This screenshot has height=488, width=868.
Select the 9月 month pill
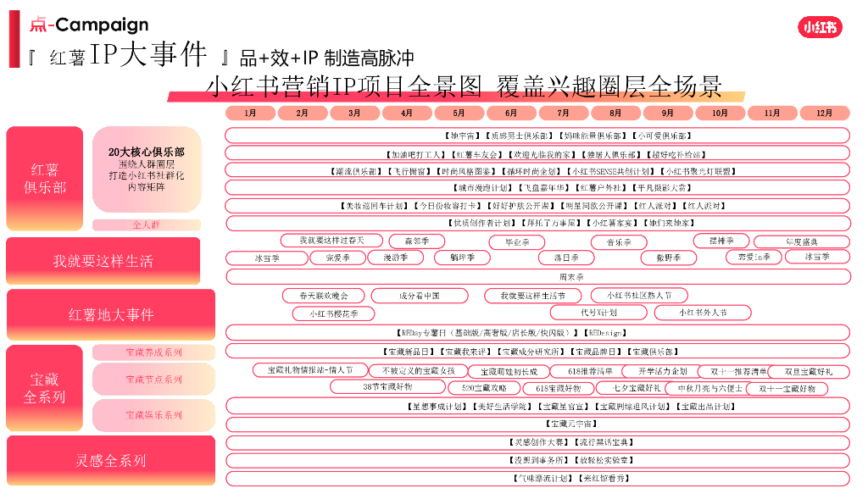click(668, 113)
